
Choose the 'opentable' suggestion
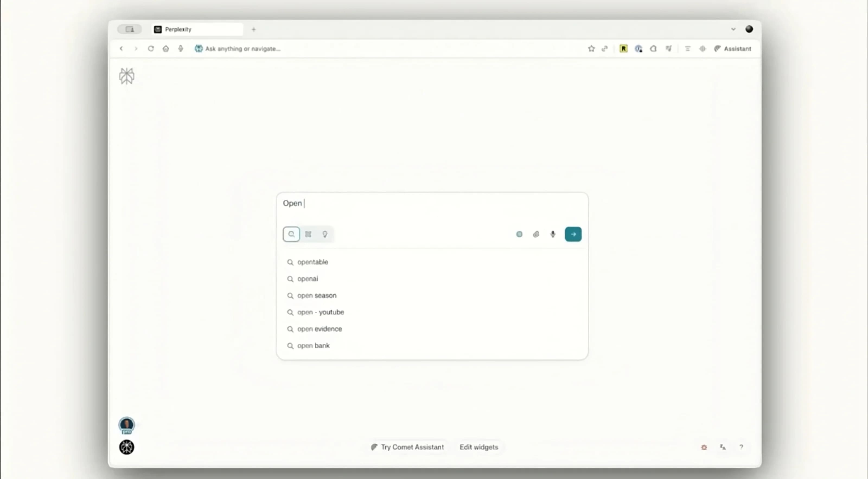pyautogui.click(x=312, y=262)
